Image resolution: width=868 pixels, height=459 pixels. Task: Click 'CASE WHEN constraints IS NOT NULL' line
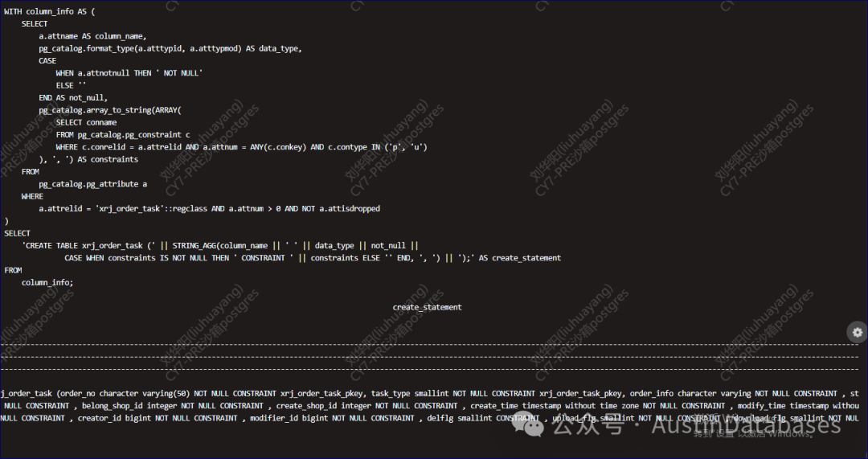tap(313, 258)
